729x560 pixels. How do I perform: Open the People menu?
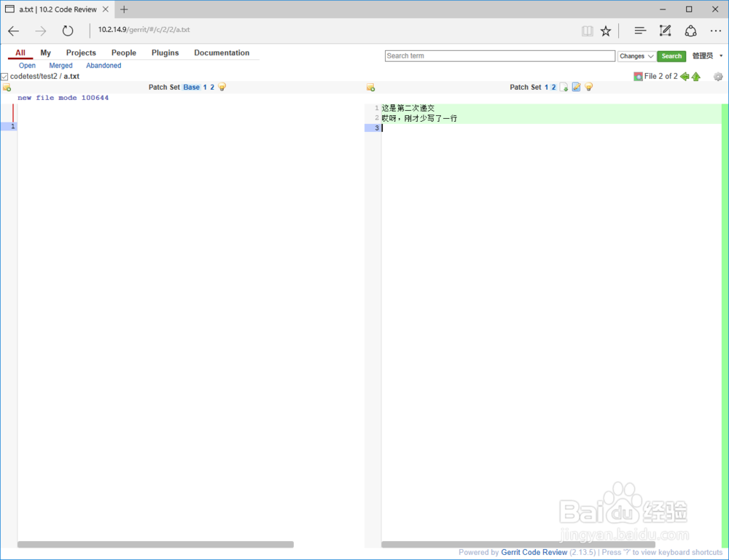(x=124, y=52)
